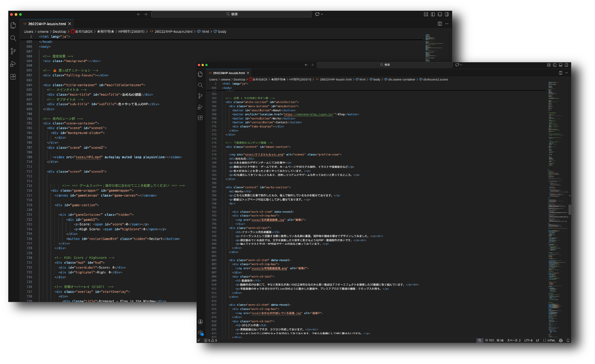Open the front editor's More Actions ellipsis menu
This screenshot has width=595, height=364.
pos(566,73)
